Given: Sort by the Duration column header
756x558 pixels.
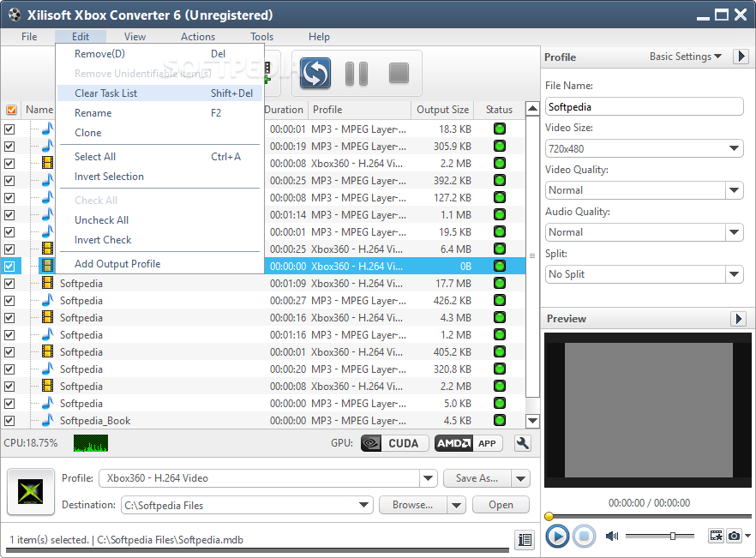Looking at the screenshot, I should point(285,110).
